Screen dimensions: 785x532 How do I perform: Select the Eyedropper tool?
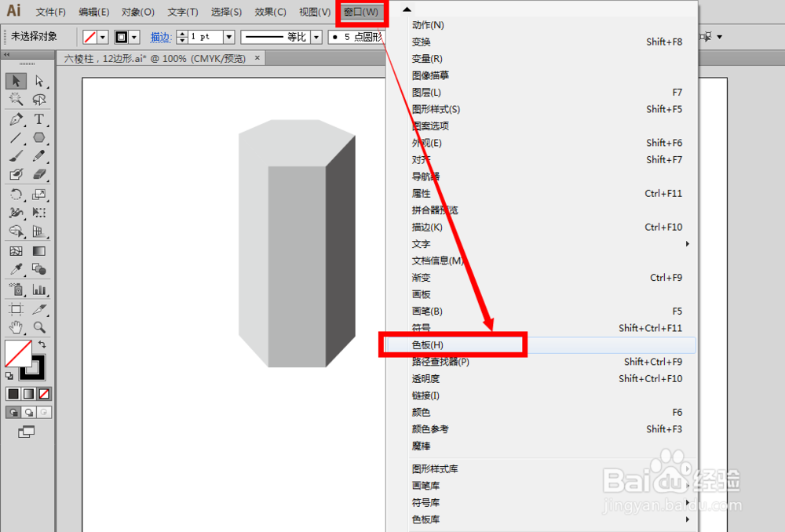click(16, 269)
